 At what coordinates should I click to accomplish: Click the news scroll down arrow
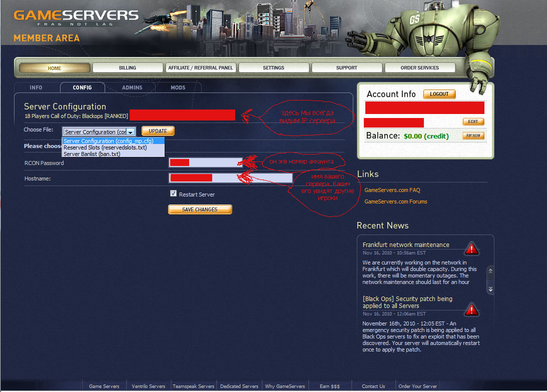point(490,289)
